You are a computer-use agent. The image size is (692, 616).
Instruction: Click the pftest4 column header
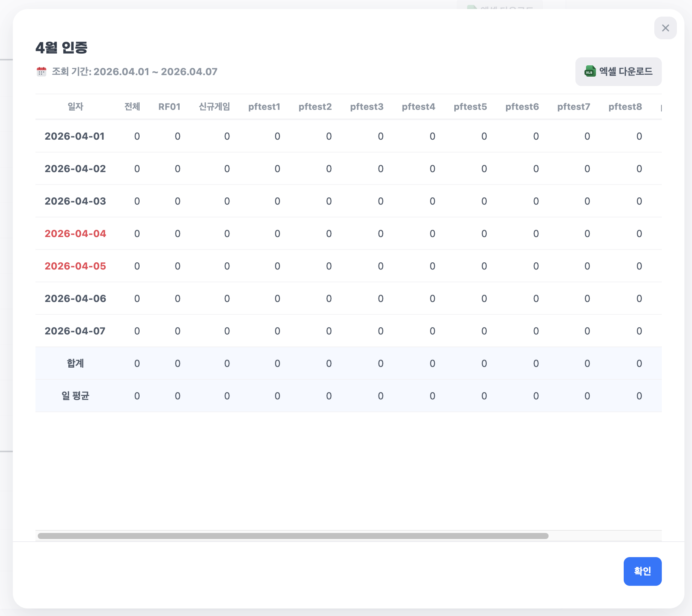pyautogui.click(x=418, y=107)
